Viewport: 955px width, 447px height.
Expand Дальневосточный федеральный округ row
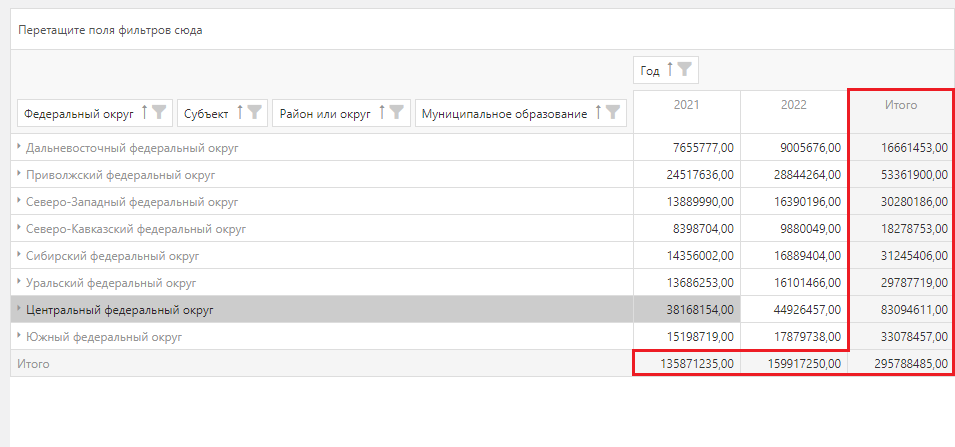point(19,147)
